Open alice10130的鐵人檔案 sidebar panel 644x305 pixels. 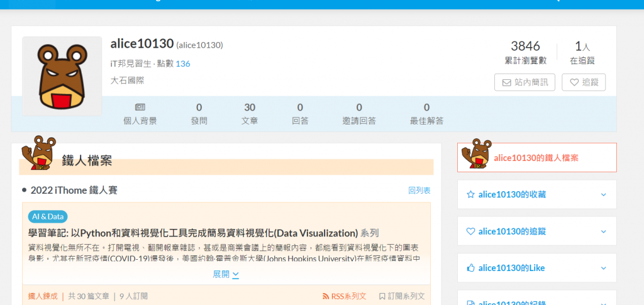click(x=537, y=158)
